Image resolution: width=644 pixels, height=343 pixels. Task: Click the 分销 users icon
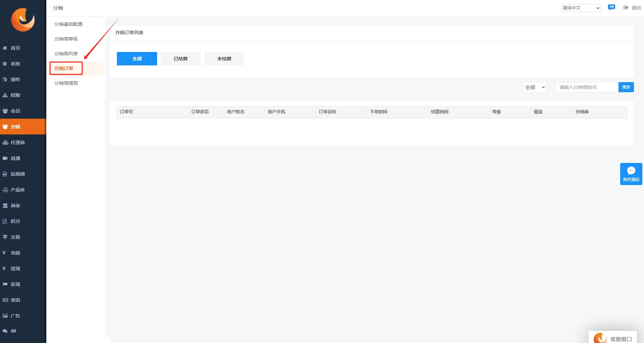[x=5, y=127]
